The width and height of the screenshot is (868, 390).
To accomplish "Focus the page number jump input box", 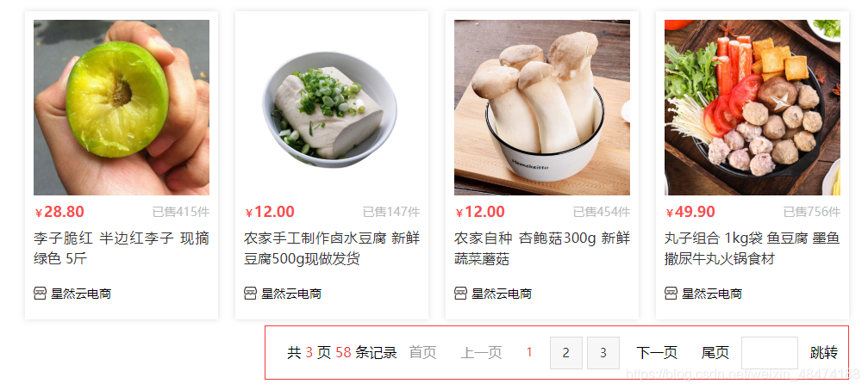I will point(770,353).
